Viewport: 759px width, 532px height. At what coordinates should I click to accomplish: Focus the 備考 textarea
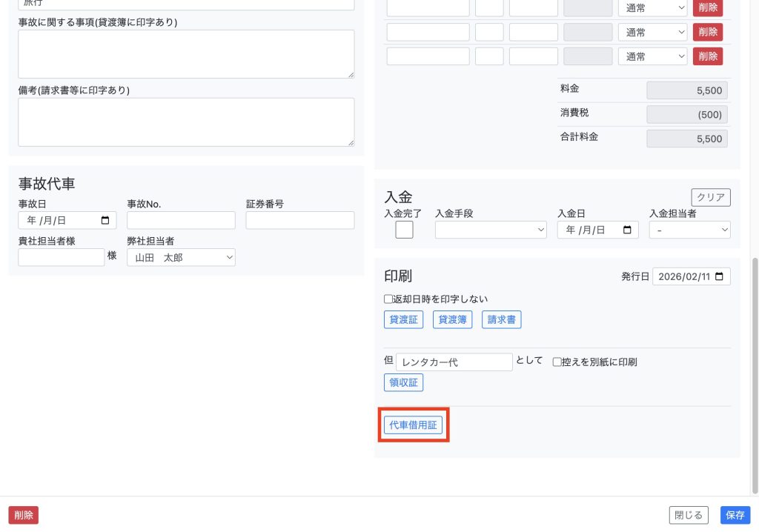point(186,122)
